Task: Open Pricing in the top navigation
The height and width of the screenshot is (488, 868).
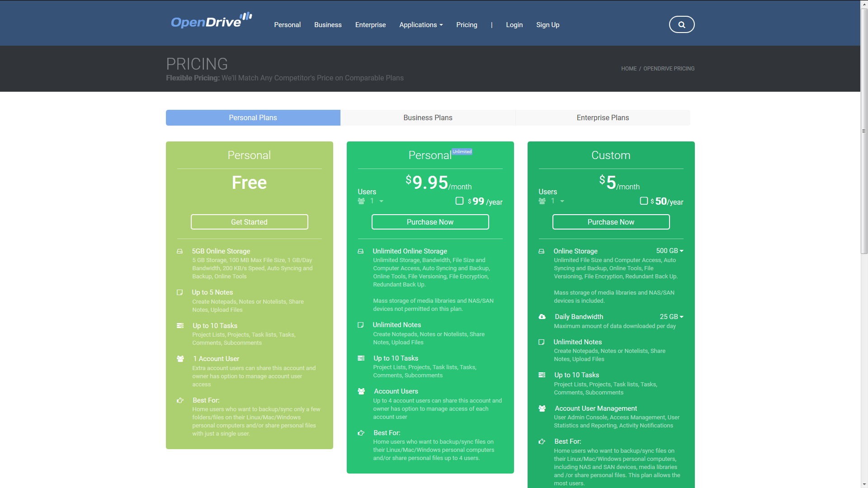Action: tap(467, 25)
